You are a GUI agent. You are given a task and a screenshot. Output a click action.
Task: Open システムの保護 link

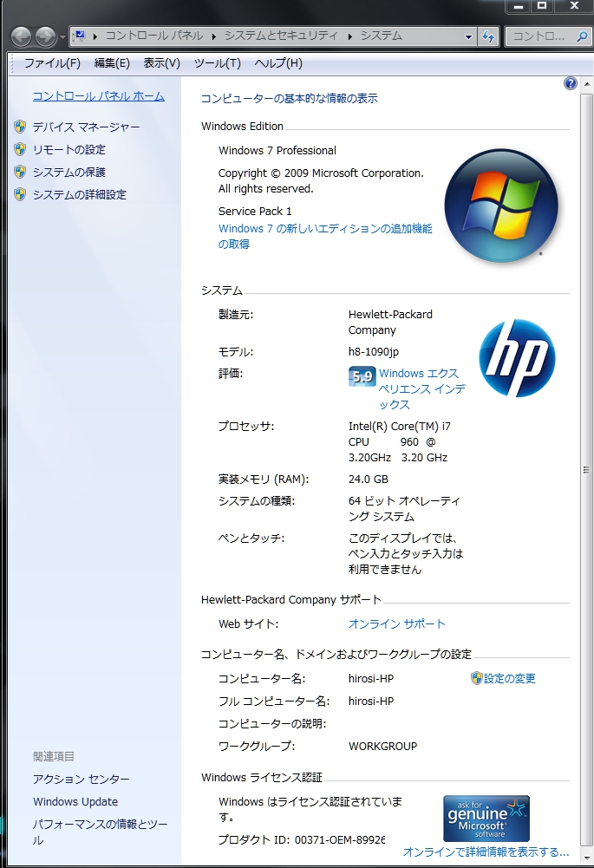coord(69,173)
